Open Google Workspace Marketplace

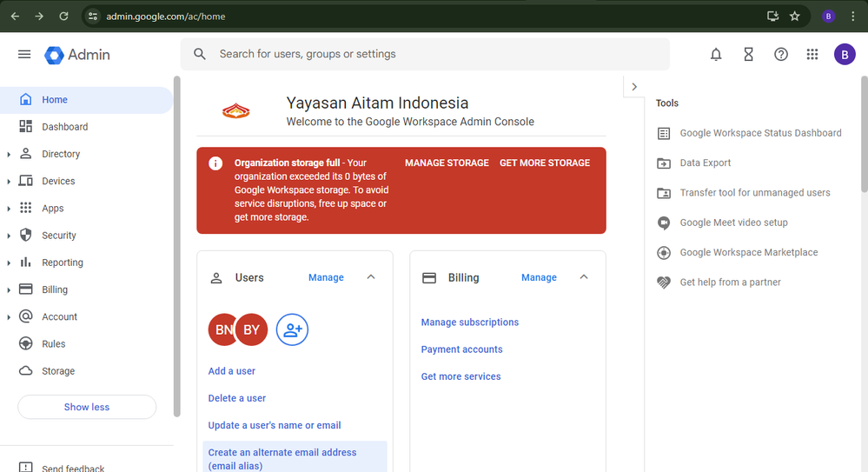[738, 253]
